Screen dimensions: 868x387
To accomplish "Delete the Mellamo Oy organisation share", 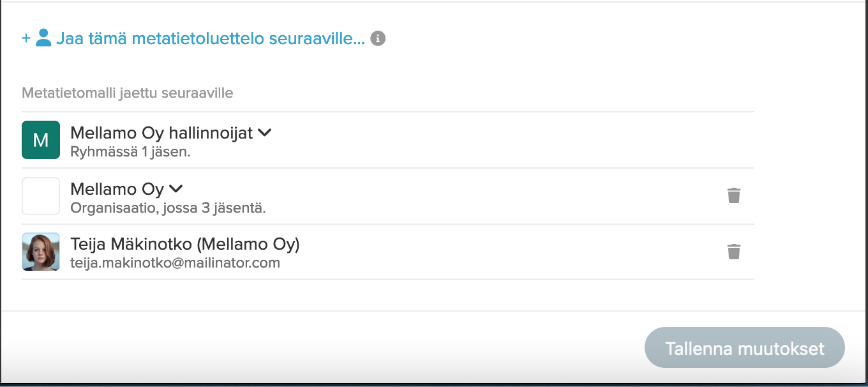I will click(x=734, y=195).
